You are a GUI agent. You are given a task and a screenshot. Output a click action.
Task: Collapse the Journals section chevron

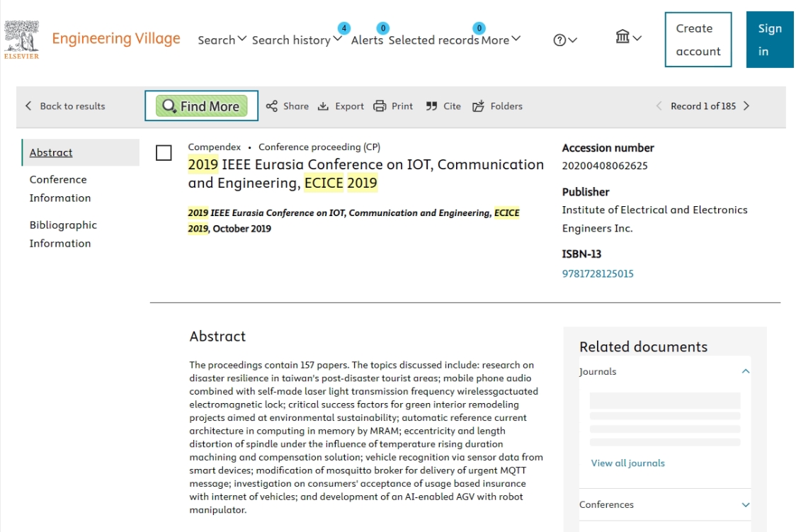click(746, 371)
